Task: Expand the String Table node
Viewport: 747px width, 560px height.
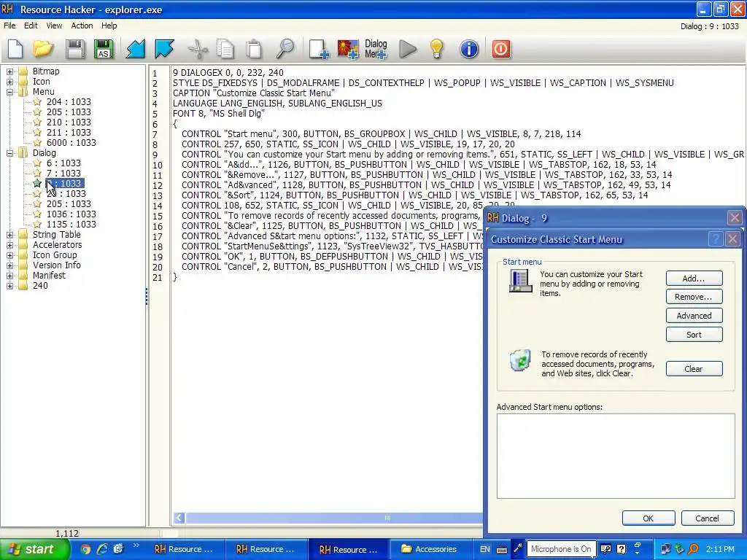Action: pos(9,235)
